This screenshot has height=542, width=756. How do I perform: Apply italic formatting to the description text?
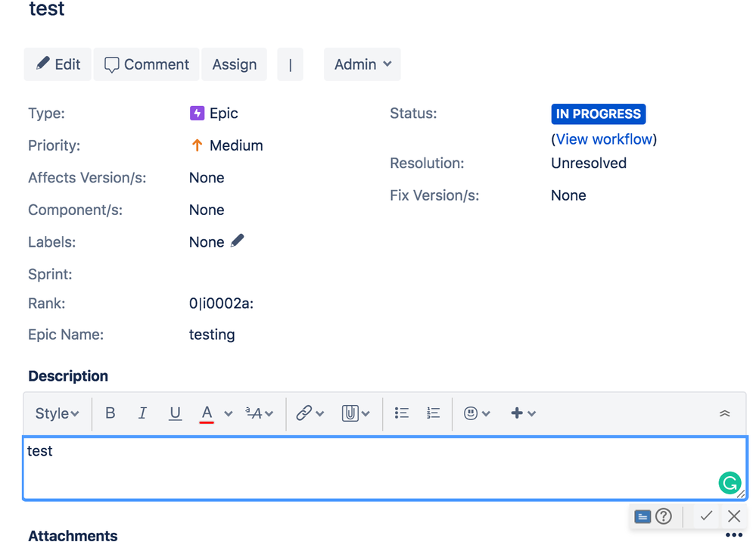(142, 413)
